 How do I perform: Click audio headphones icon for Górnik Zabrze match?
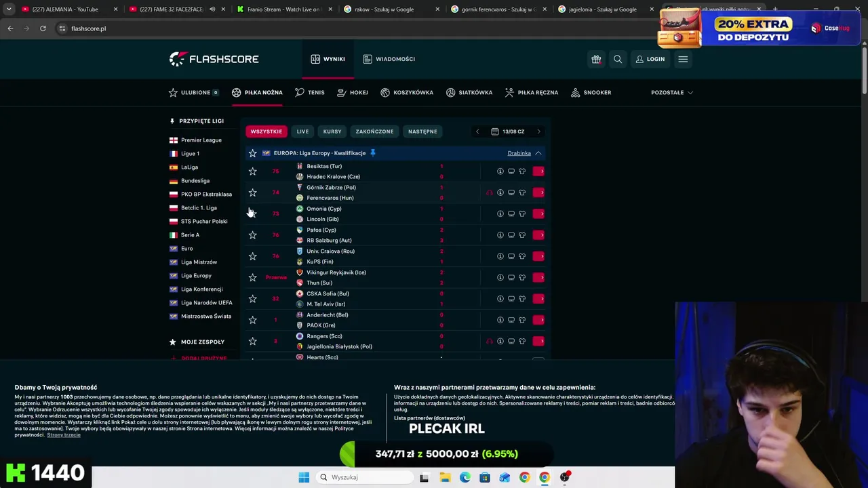[x=490, y=192]
